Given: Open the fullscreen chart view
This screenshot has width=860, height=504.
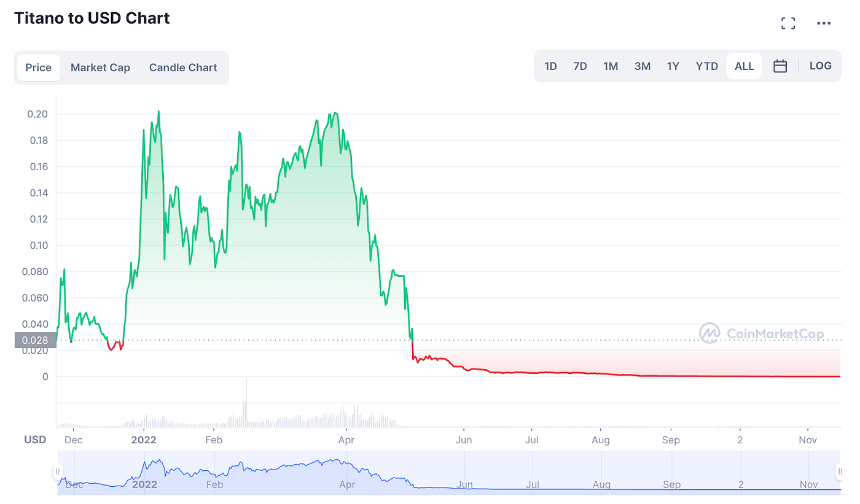Looking at the screenshot, I should (x=788, y=23).
